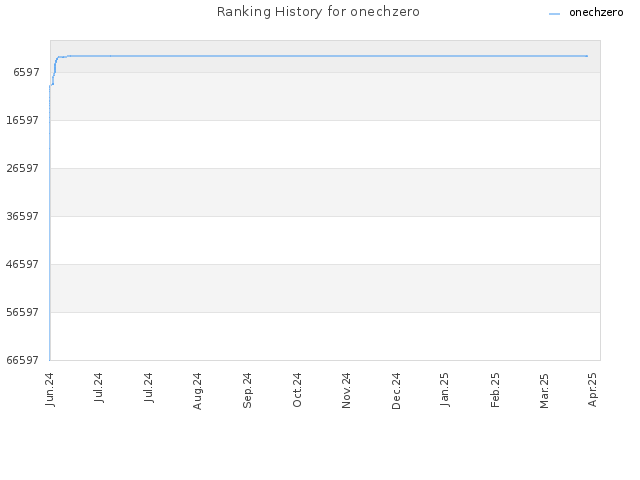Click the Nov.24 x-axis label
The width and height of the screenshot is (640, 480).
point(346,390)
